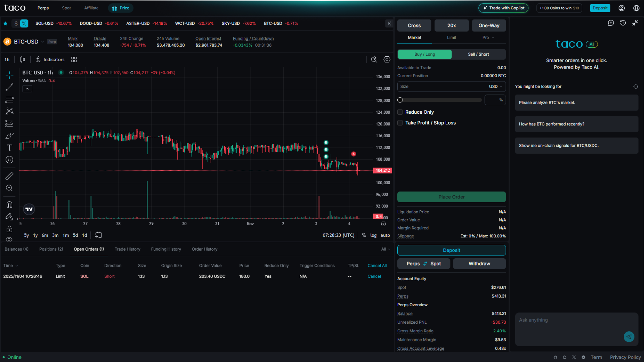Open the emoji stickers tool
Screen dimensions: 644x362
tap(9, 160)
